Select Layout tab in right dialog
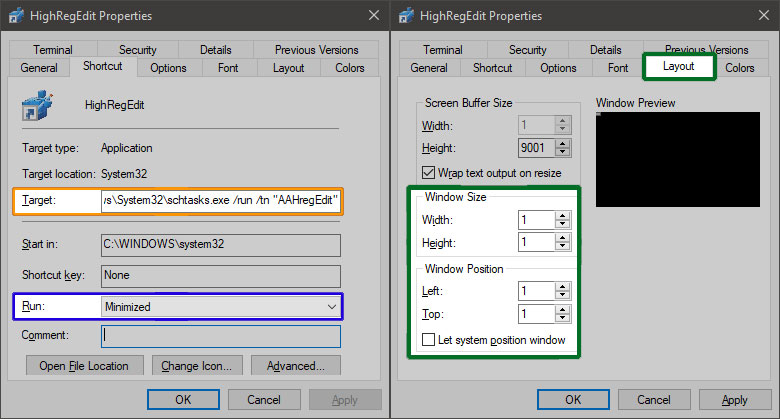 [679, 66]
